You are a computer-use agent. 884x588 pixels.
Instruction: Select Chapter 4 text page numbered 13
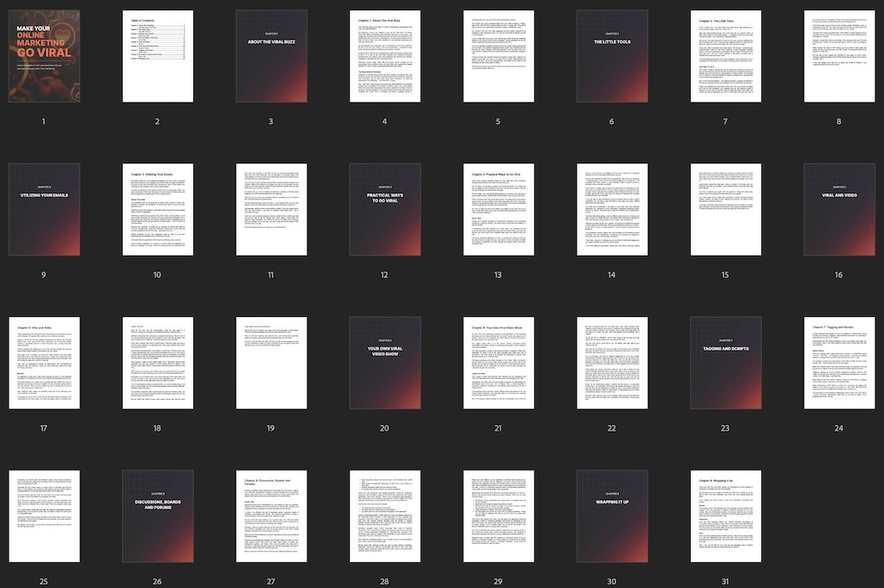(498, 209)
